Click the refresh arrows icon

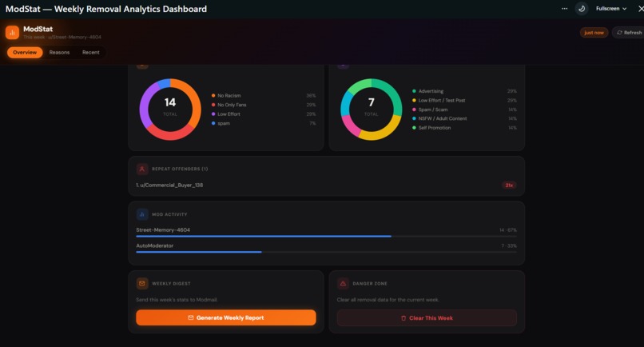coord(619,33)
